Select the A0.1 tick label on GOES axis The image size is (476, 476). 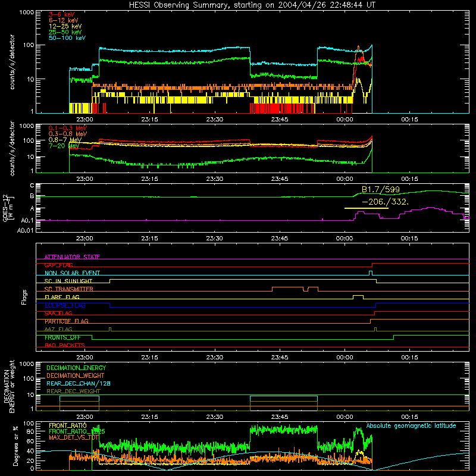pyautogui.click(x=27, y=220)
